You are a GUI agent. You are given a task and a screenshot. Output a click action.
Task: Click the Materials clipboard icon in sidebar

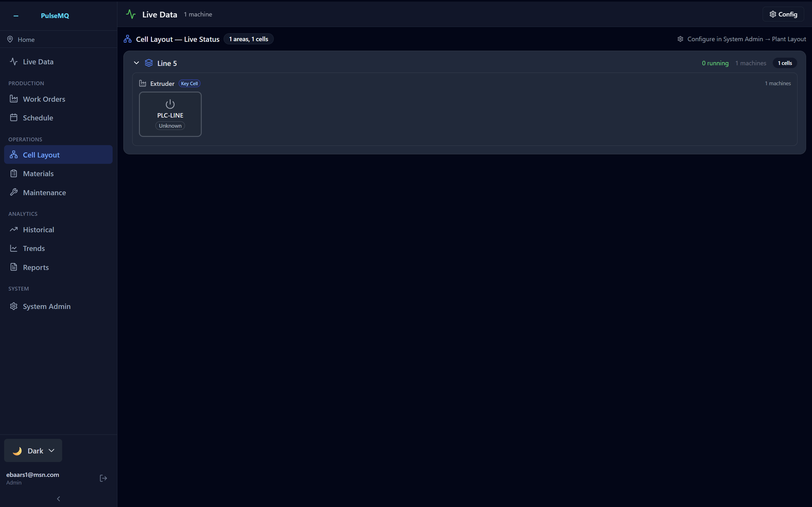tap(14, 173)
